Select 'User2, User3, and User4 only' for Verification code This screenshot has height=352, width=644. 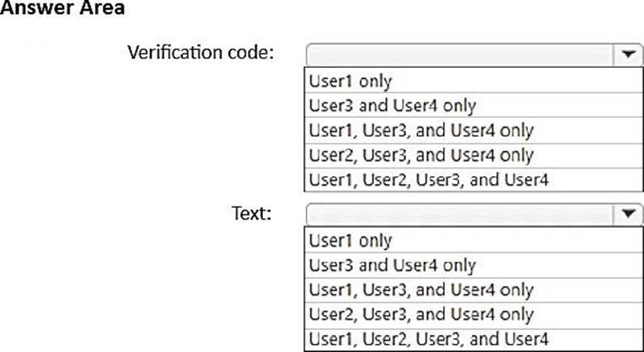[x=473, y=155]
